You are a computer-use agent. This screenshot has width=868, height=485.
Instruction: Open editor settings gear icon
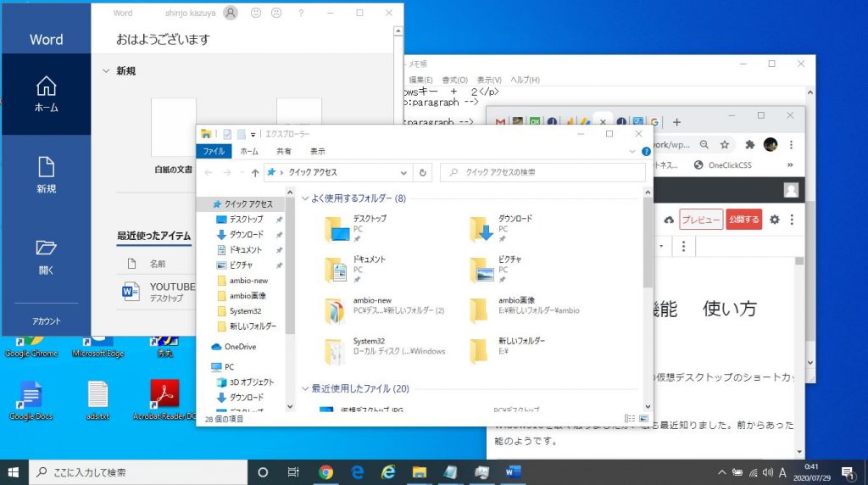pos(775,220)
